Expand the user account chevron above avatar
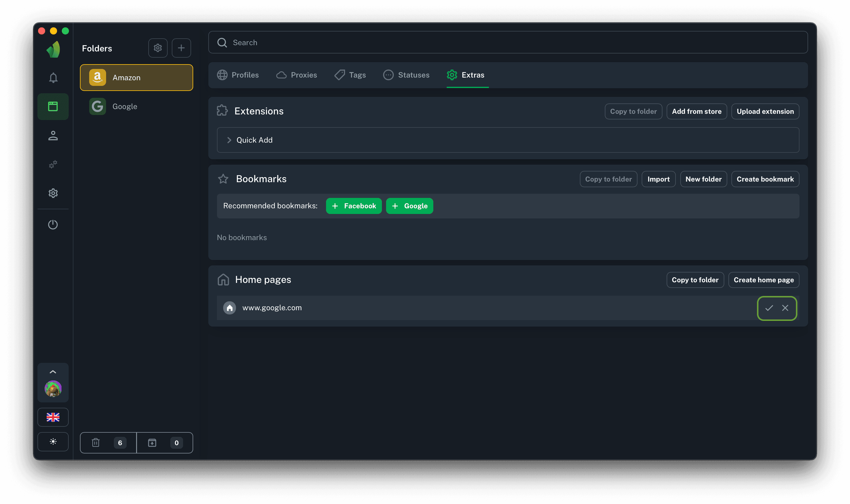The height and width of the screenshot is (504, 850). (53, 372)
